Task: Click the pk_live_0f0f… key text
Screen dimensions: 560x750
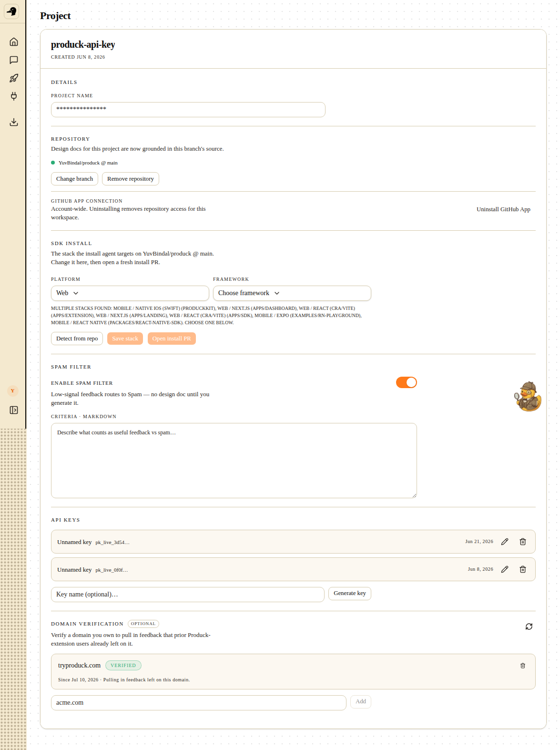Action: (112, 570)
